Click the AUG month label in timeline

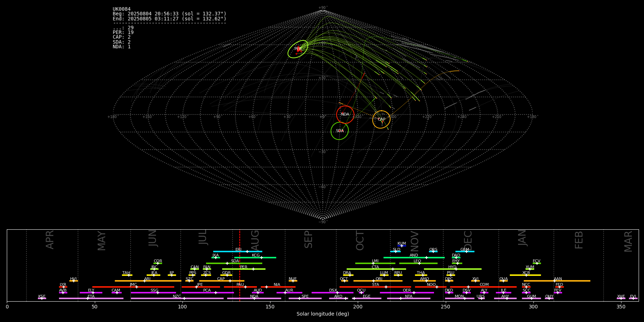[x=255, y=240]
